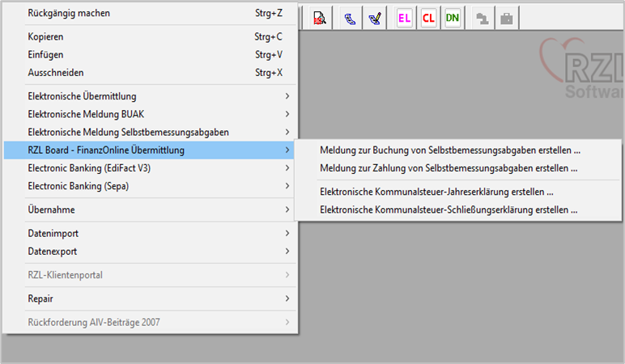Click the grayed briefcase toolbar icon
Image resolution: width=625 pixels, height=364 pixels.
click(507, 18)
